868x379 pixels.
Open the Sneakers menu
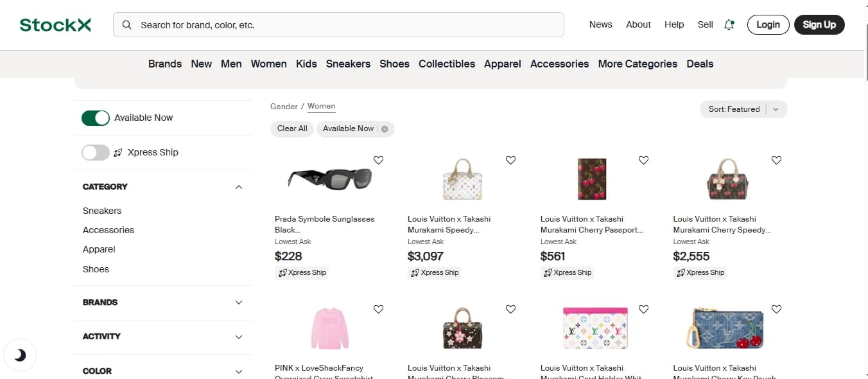[348, 64]
